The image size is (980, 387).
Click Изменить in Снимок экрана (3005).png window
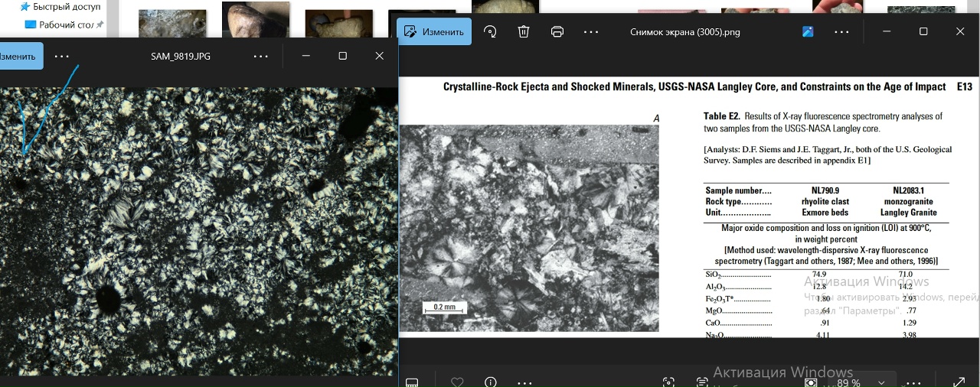[434, 32]
